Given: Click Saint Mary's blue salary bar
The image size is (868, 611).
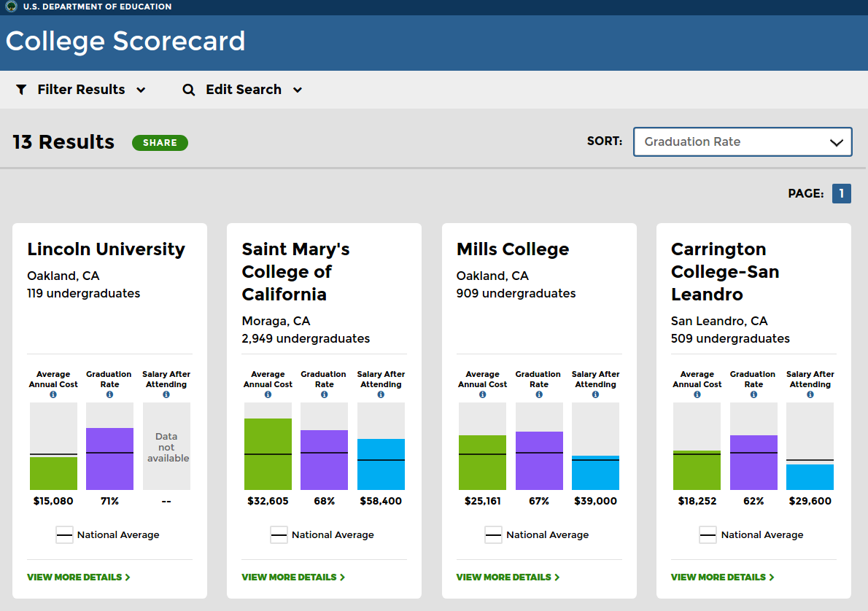Looking at the screenshot, I should 381,464.
